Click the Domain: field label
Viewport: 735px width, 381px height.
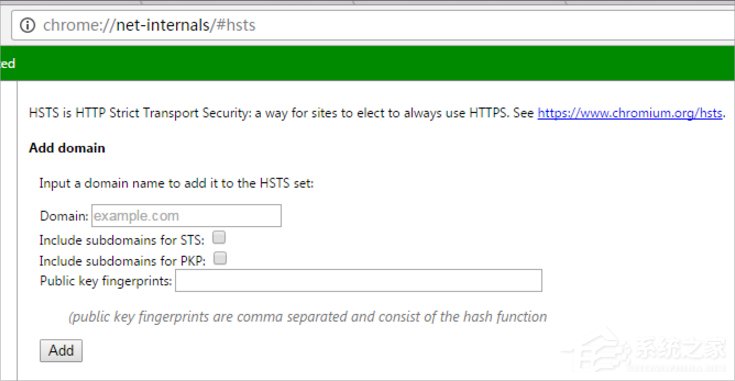click(64, 216)
